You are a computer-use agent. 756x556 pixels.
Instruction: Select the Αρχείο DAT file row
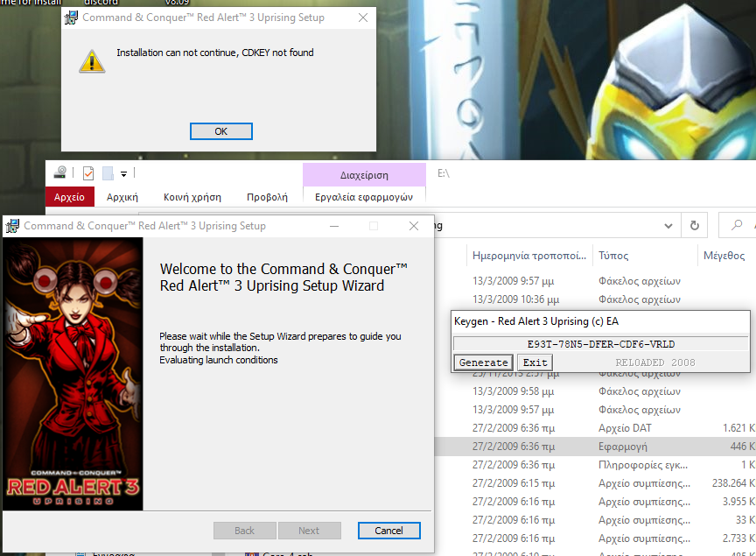point(595,427)
